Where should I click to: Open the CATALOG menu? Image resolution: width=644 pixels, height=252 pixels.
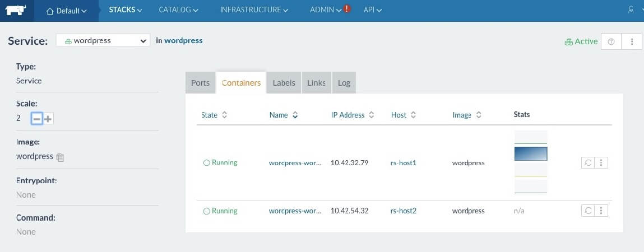click(x=178, y=10)
